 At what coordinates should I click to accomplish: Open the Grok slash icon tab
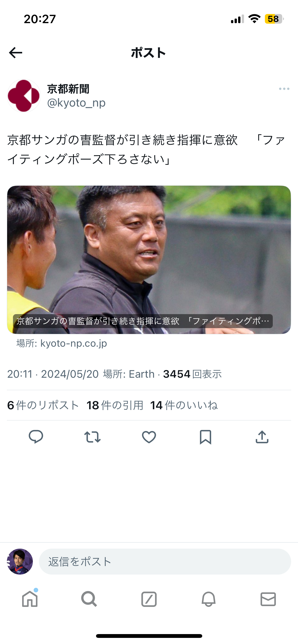point(149,599)
